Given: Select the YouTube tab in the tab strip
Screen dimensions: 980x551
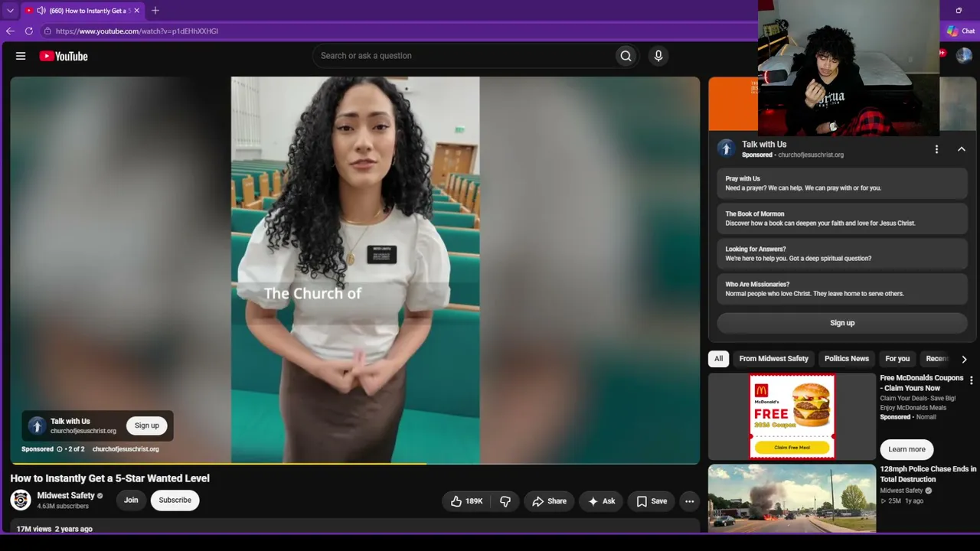Looking at the screenshot, I should pyautogui.click(x=82, y=11).
